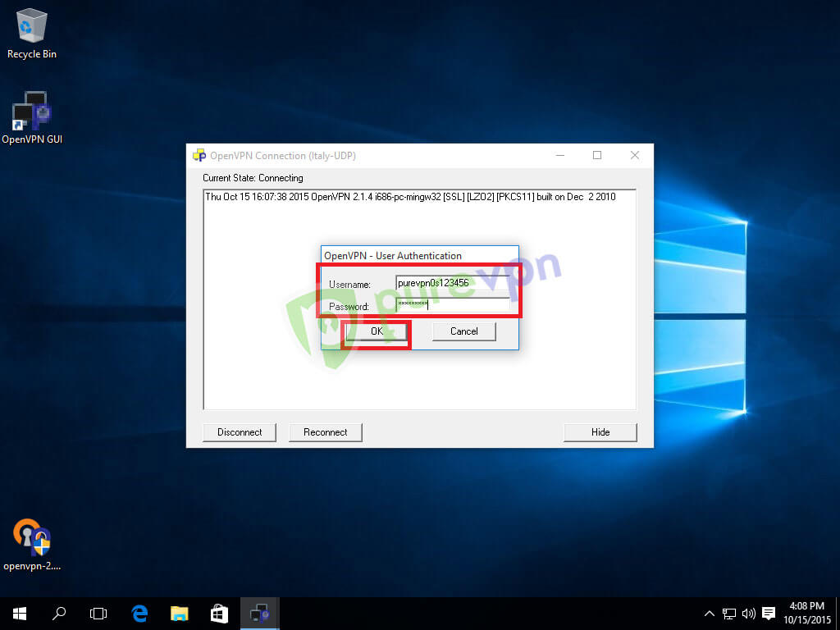
Task: Click the Reconnect button
Action: [x=325, y=432]
